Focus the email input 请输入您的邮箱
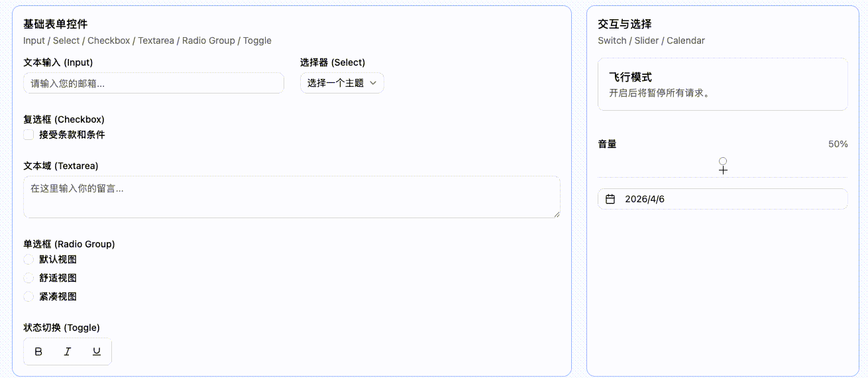This screenshot has height=378, width=868. [153, 84]
